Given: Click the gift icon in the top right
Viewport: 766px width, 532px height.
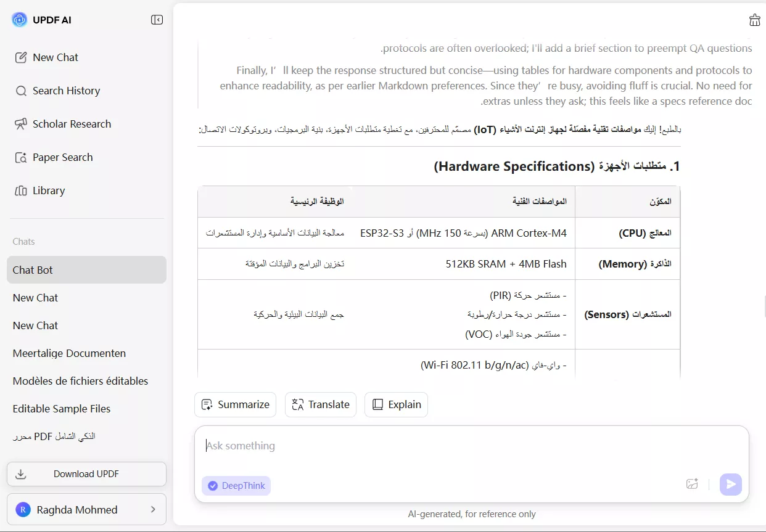Looking at the screenshot, I should point(754,19).
